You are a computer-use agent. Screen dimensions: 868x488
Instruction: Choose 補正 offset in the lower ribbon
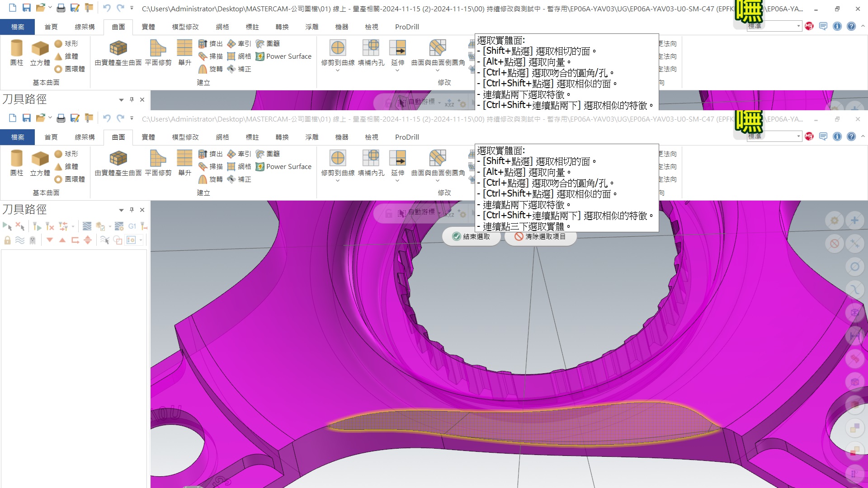click(239, 179)
